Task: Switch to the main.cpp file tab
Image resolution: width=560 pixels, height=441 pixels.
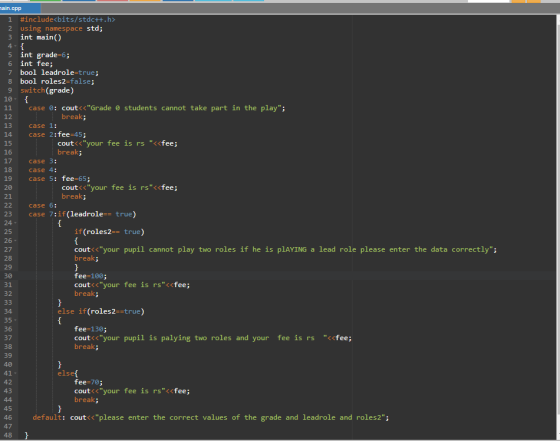Action: coord(20,8)
